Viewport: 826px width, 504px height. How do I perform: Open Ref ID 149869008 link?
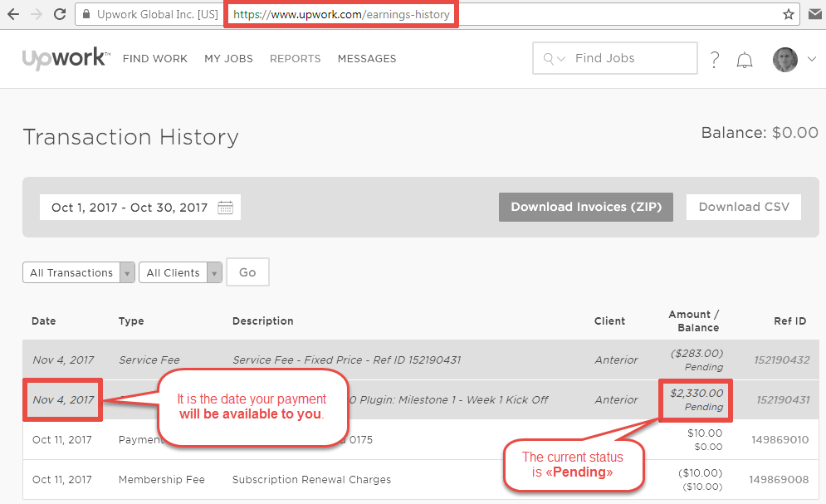(779, 480)
